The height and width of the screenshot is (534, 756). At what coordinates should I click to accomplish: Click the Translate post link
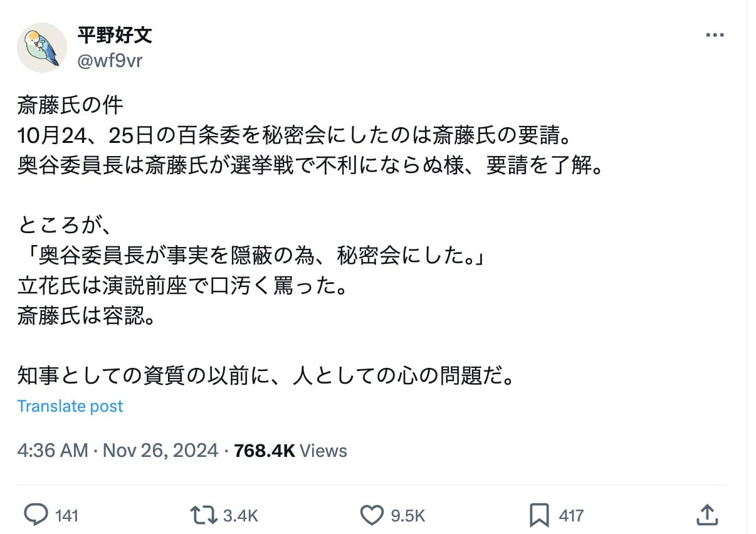(x=70, y=406)
